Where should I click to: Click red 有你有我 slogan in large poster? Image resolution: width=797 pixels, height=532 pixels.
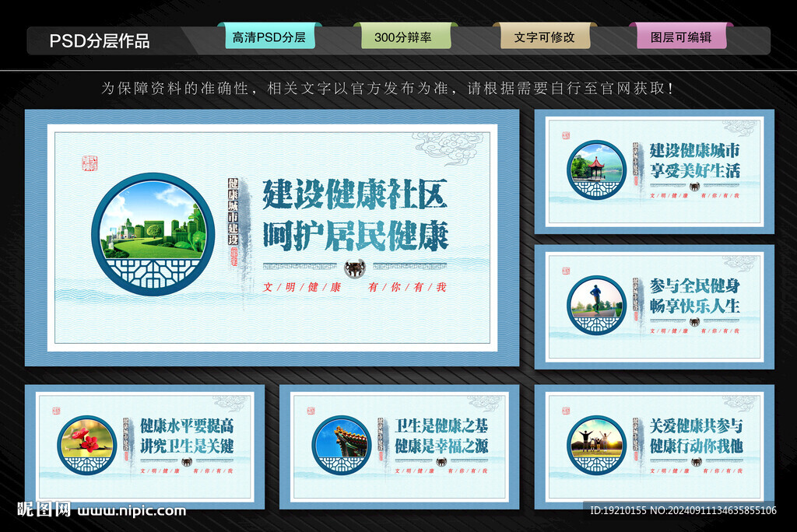[406, 287]
